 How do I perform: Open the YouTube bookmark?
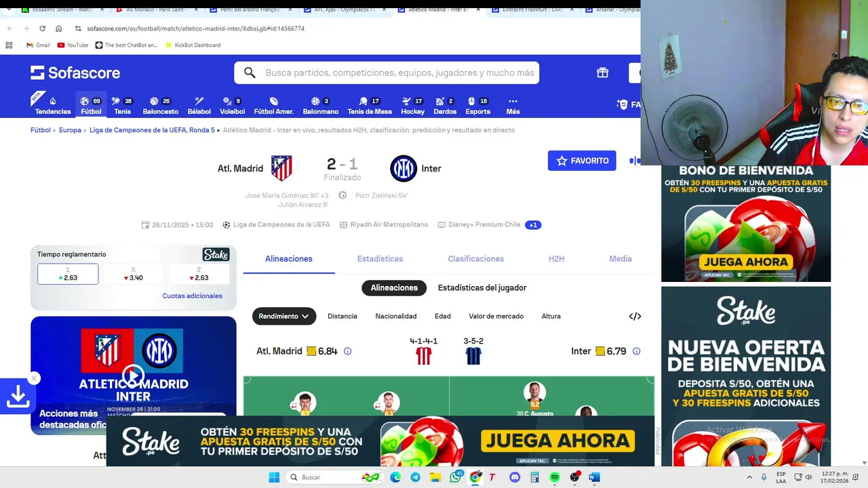point(73,45)
